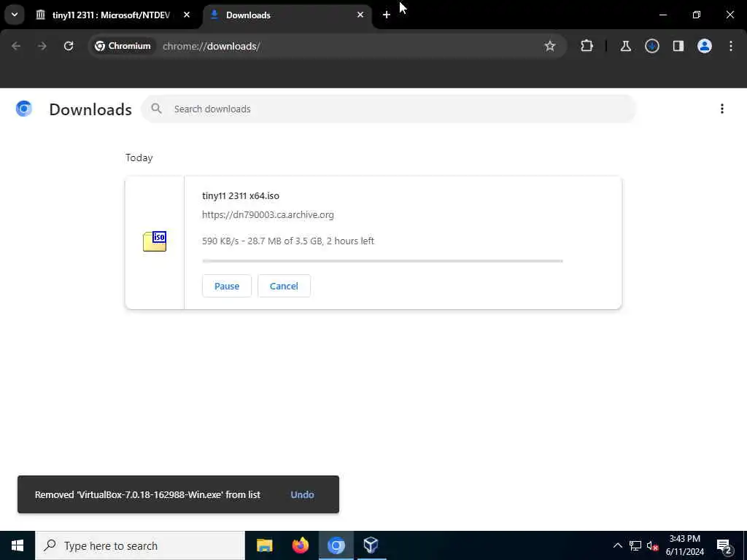The height and width of the screenshot is (560, 747).
Task: Open Chromium main three-dot menu
Action: [x=731, y=46]
